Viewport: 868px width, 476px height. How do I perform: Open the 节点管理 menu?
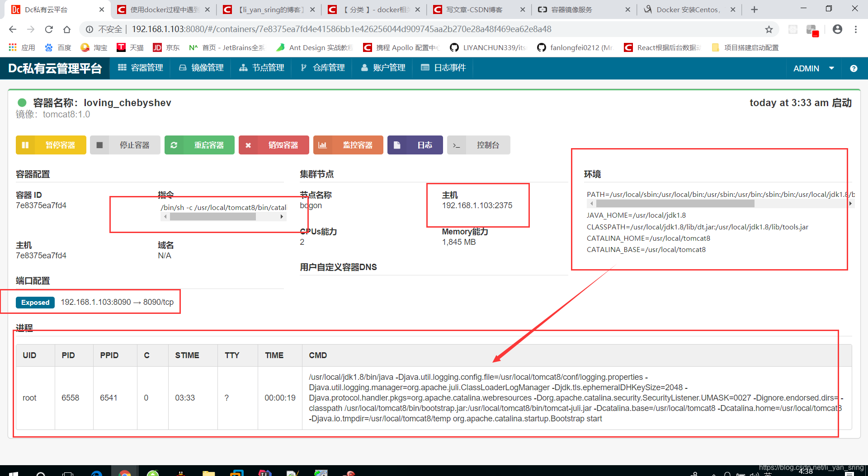(262, 68)
